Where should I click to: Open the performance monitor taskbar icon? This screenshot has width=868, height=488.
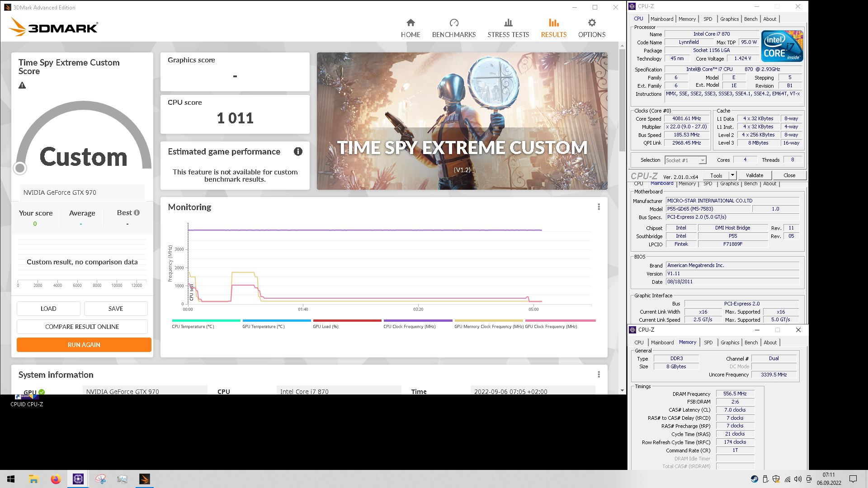(x=122, y=479)
